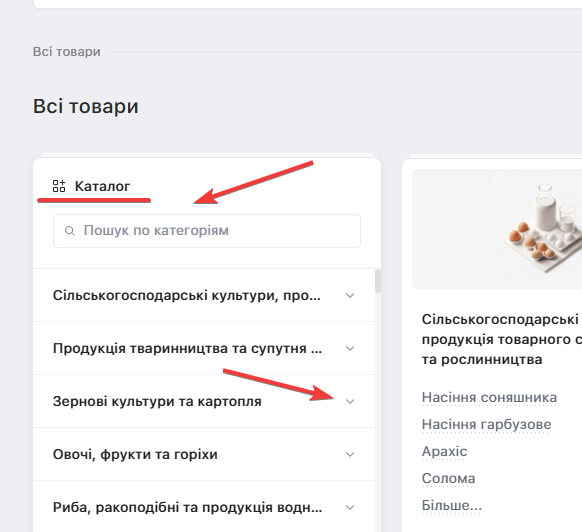Expand Зернові культури та картопля chevron

350,402
